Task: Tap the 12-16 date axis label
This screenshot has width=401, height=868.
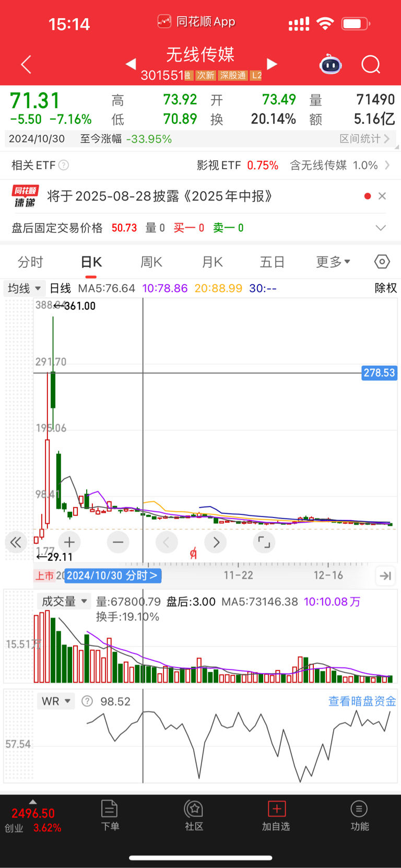Action: point(328,575)
